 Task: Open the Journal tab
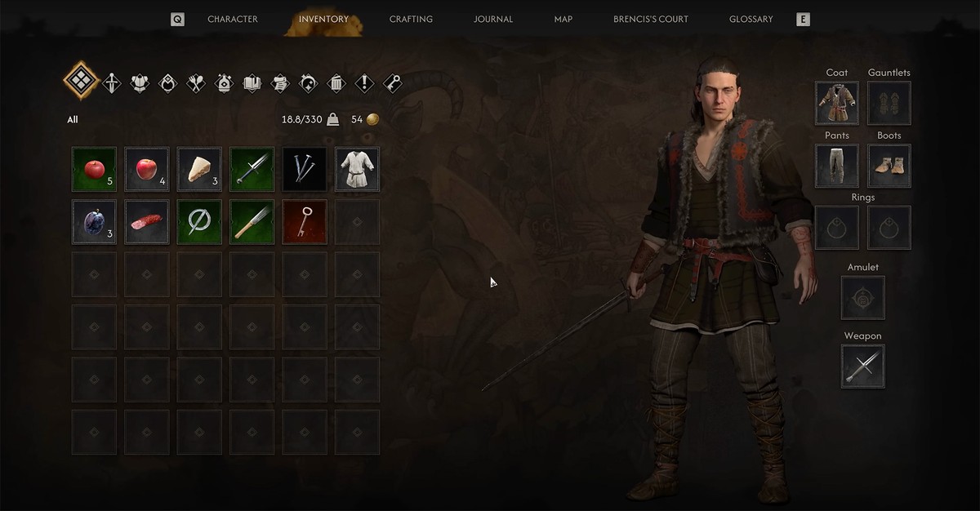pos(493,19)
